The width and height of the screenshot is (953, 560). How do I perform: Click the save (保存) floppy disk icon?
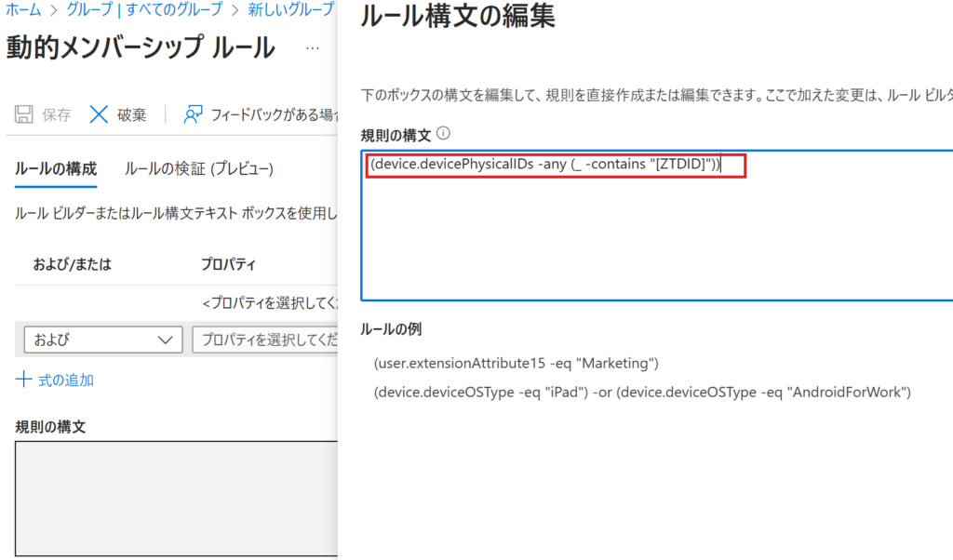(x=24, y=114)
